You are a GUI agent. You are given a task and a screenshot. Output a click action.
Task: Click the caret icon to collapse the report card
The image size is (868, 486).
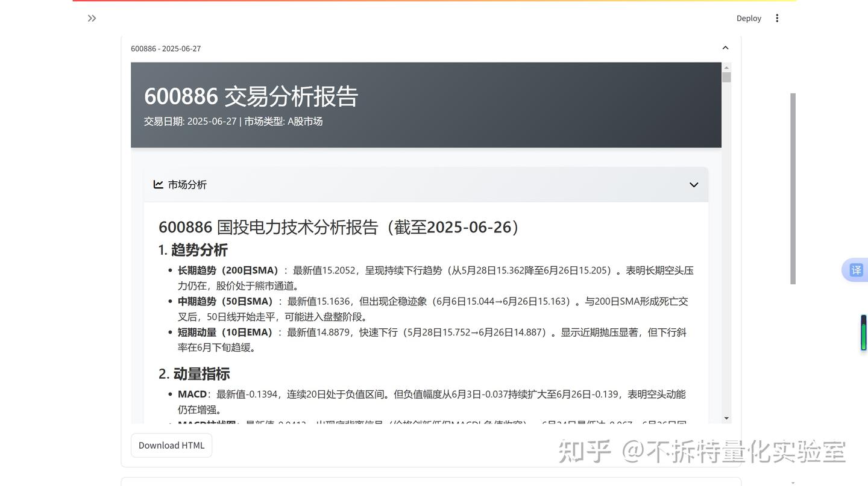click(x=725, y=47)
